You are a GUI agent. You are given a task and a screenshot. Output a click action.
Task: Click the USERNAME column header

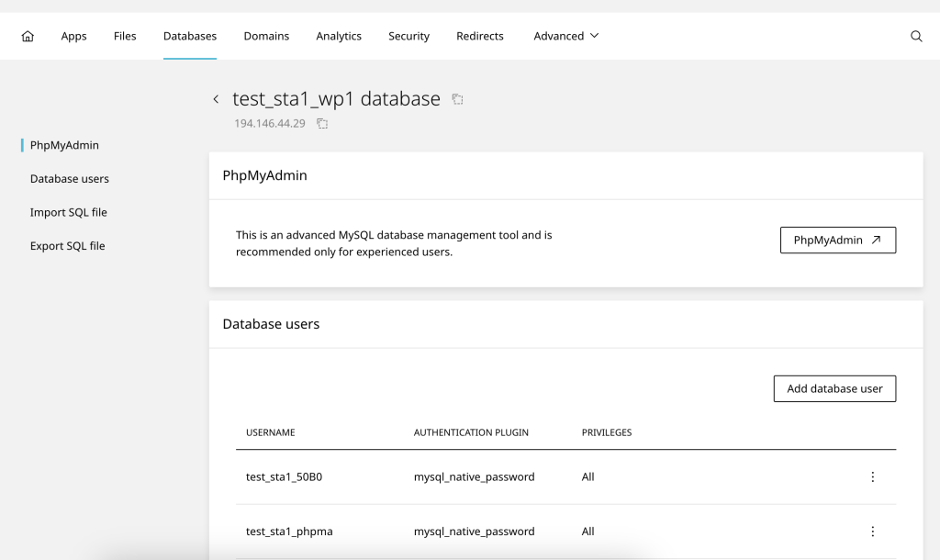[271, 432]
